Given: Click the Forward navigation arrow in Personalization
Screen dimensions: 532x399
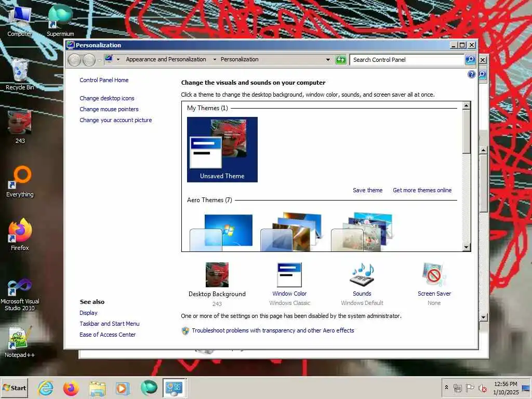Looking at the screenshot, I should [x=89, y=60].
